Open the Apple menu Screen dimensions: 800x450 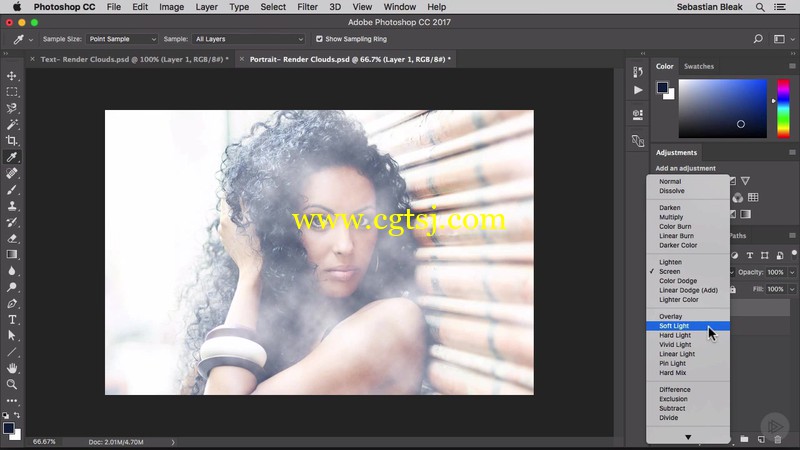pyautogui.click(x=17, y=7)
